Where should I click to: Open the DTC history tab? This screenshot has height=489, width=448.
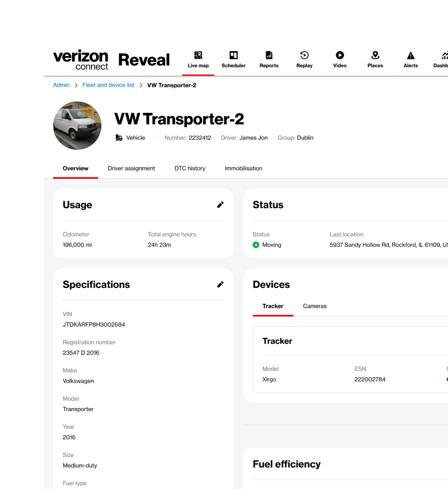(190, 168)
